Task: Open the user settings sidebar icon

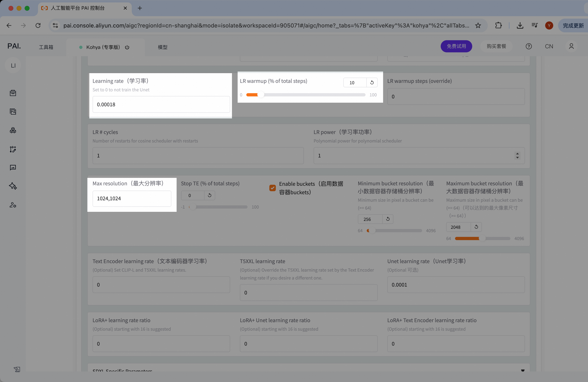Action: (13, 205)
